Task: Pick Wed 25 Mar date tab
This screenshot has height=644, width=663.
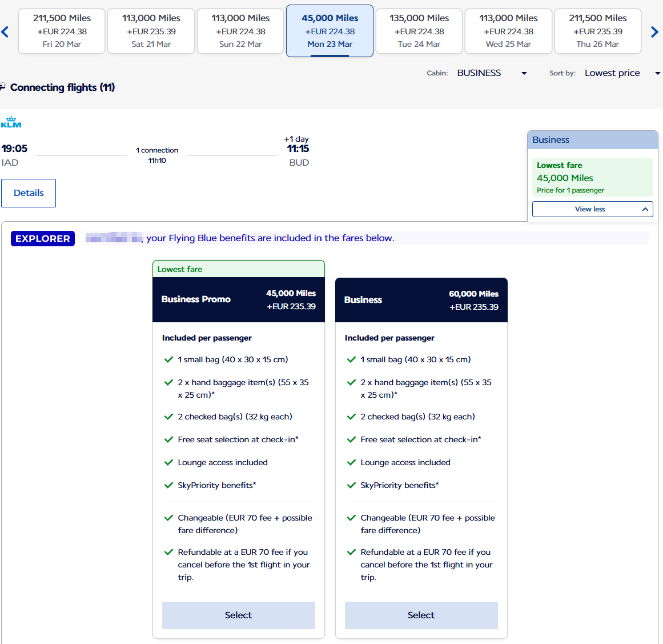Action: tap(508, 31)
